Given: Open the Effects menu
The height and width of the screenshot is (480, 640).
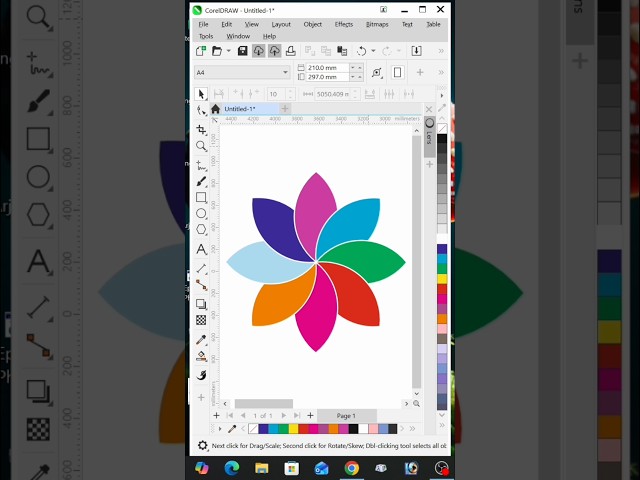Looking at the screenshot, I should tap(344, 24).
